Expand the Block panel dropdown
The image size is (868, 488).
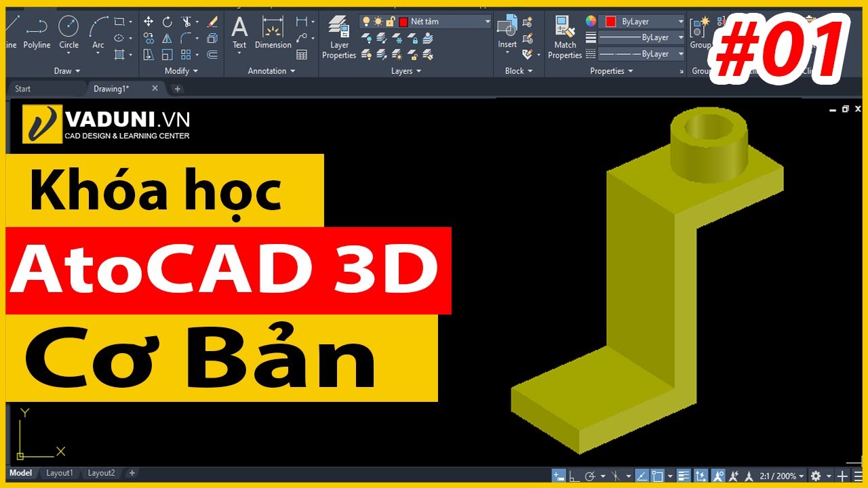(518, 70)
